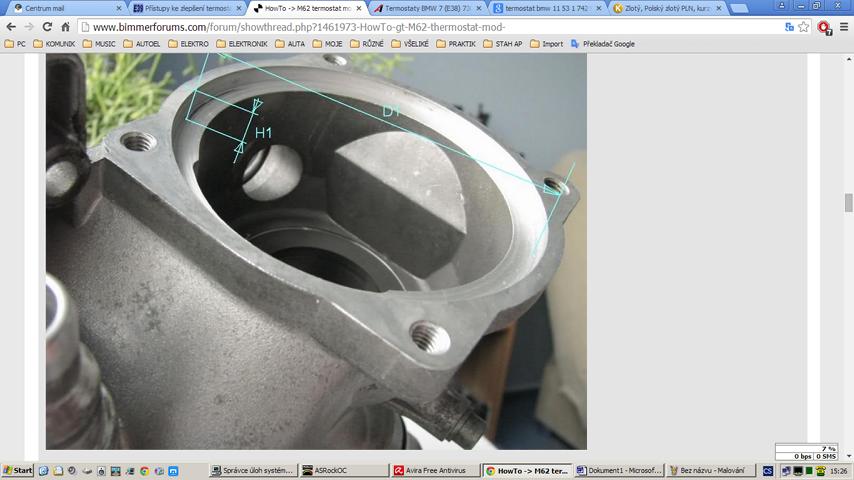Switch to HowTo -> M62 Chrome taskbar button
The width and height of the screenshot is (854, 480).
pos(526,470)
